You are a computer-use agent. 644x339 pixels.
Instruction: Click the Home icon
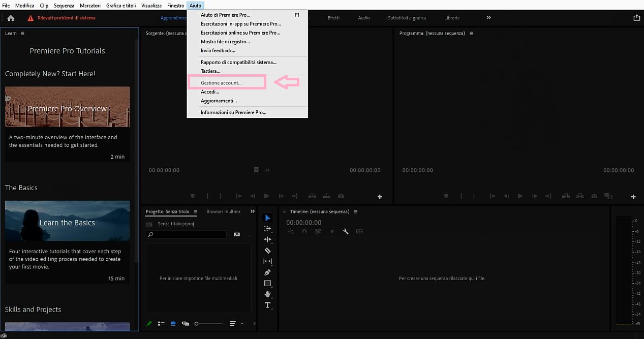(x=11, y=18)
